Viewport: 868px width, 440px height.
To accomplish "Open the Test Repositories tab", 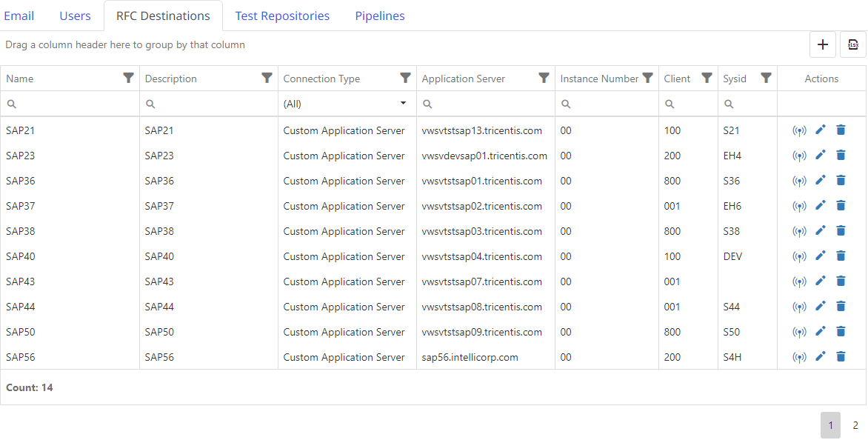I will (282, 16).
